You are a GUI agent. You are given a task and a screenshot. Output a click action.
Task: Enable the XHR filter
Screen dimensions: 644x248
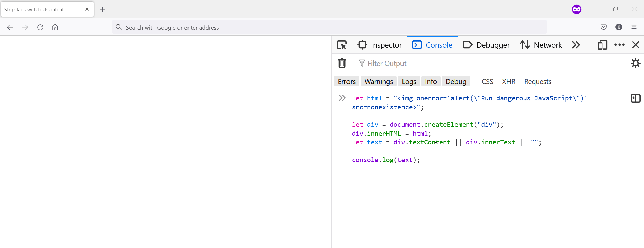508,81
